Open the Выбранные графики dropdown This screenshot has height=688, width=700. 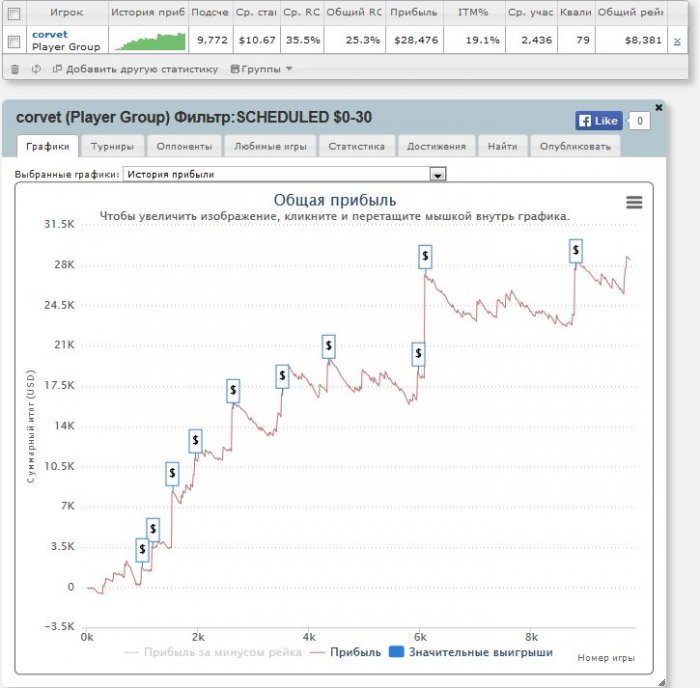pyautogui.click(x=436, y=174)
